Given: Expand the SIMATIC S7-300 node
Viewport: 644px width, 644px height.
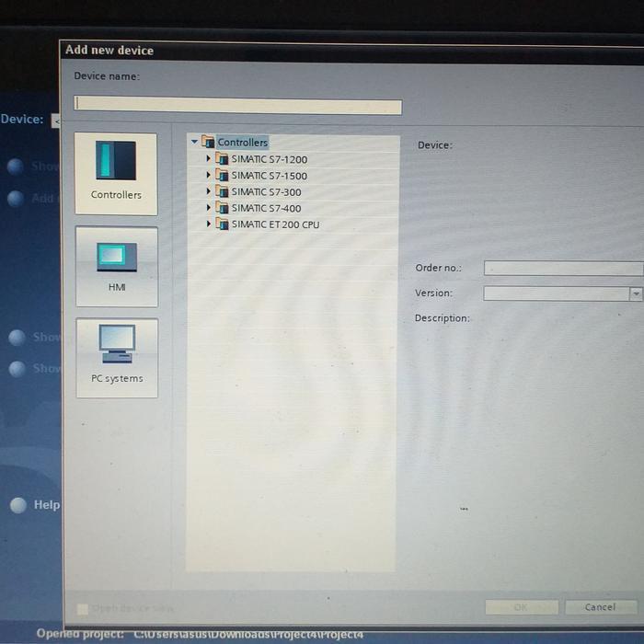Looking at the screenshot, I should [208, 191].
